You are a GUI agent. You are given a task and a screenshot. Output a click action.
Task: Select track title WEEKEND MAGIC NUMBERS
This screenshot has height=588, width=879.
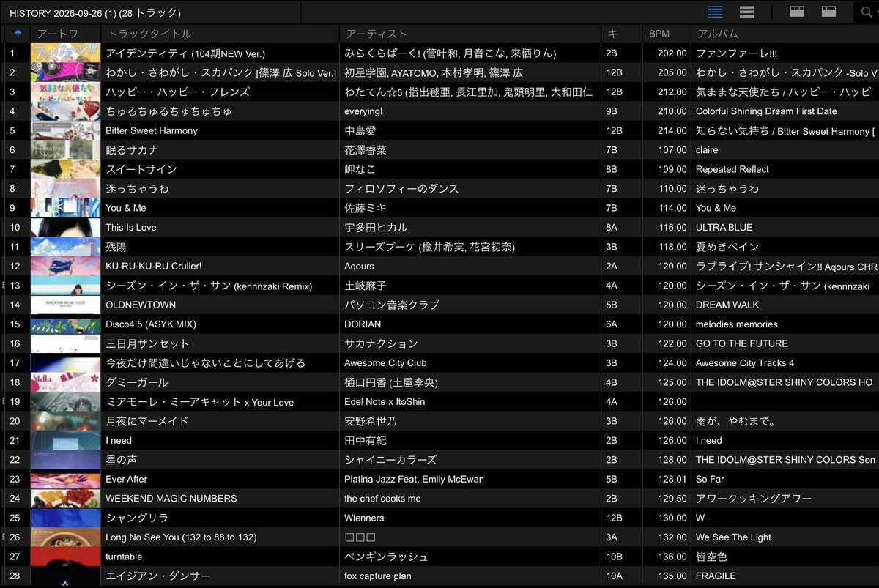point(171,498)
